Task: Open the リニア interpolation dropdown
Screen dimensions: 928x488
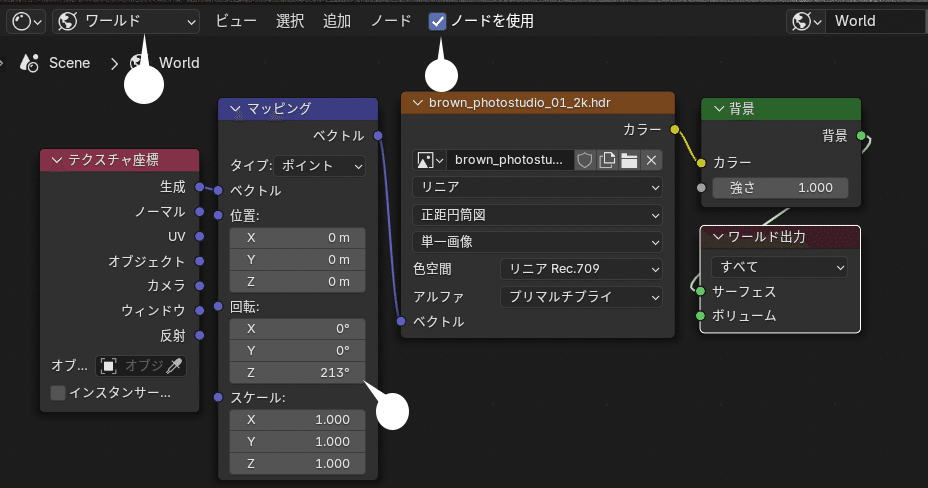Action: (537, 188)
